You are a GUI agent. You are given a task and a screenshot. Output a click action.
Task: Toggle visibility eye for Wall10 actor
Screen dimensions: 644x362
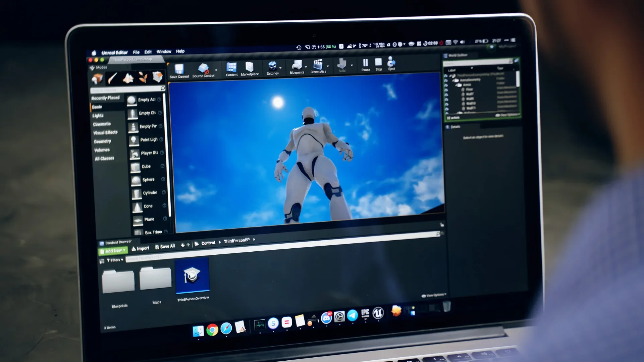[x=446, y=104]
